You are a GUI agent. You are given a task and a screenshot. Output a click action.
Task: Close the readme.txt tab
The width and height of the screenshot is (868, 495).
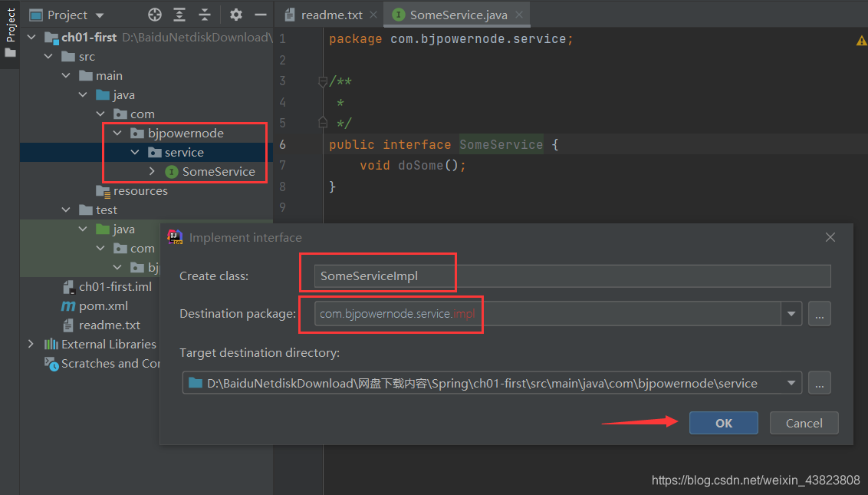373,15
